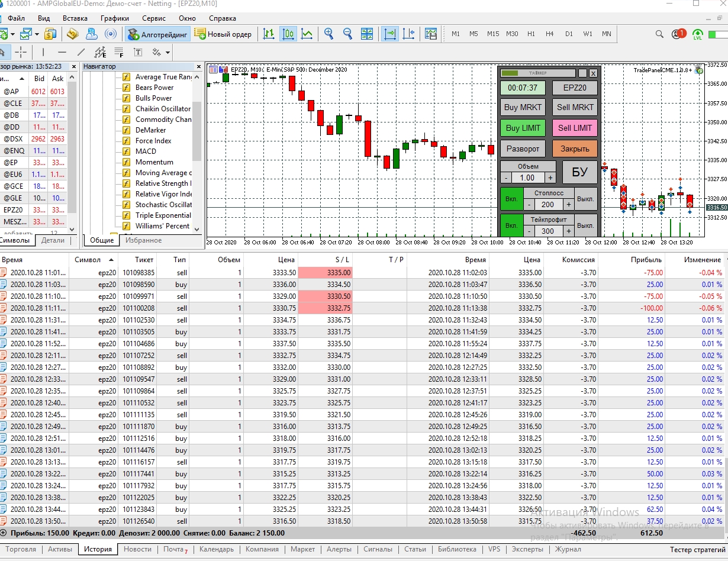Viewport: 728px width, 561px height.
Task: Switch chart to line chart icon
Action: (x=307, y=34)
